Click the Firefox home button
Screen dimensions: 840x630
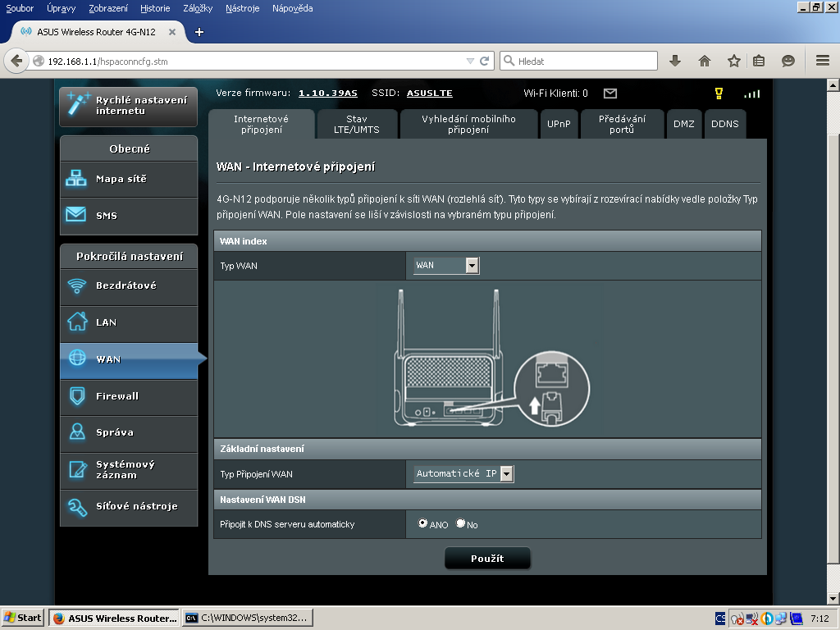click(x=704, y=61)
